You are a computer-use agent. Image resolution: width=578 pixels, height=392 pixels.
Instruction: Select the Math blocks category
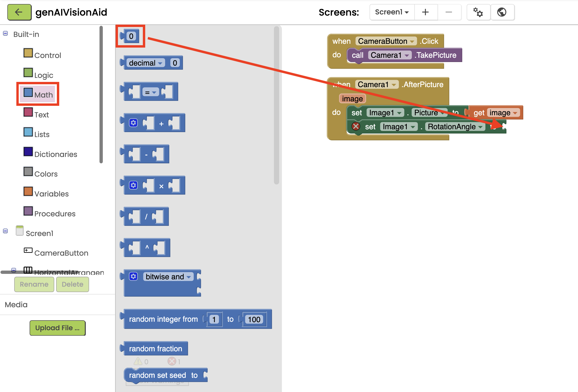pos(38,94)
